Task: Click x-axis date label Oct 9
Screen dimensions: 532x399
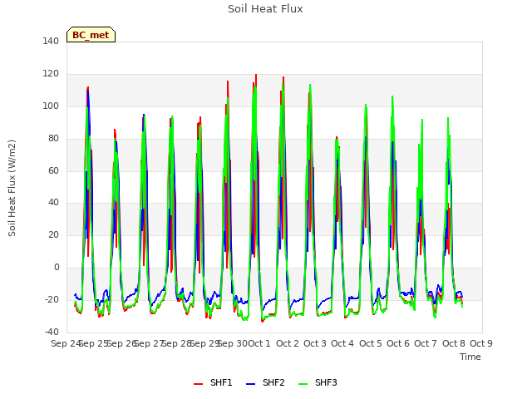Action: click(481, 343)
